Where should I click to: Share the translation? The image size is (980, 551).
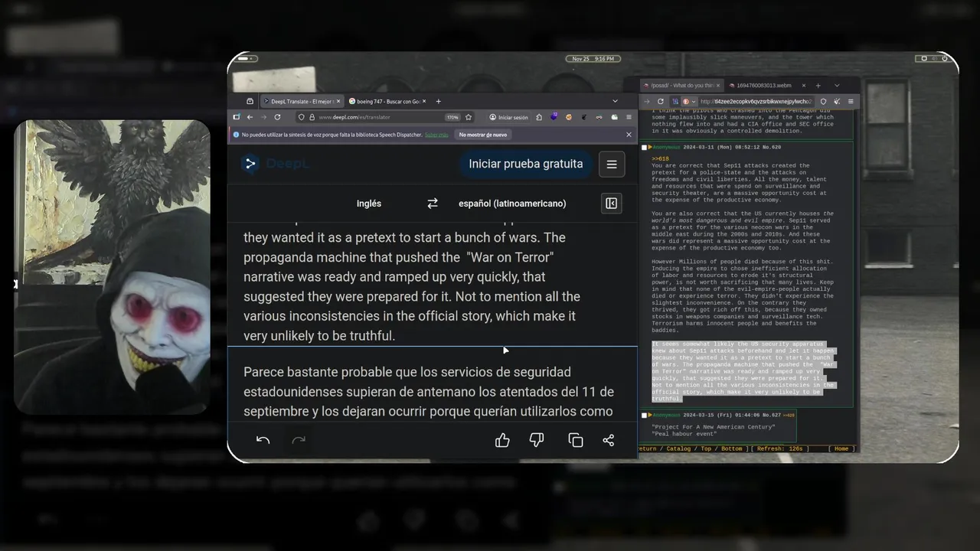609,440
